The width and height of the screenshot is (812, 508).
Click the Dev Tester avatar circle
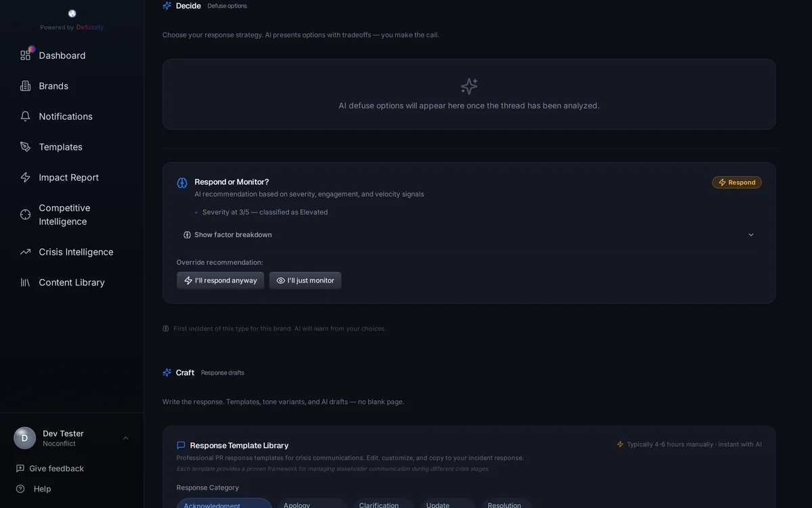point(25,438)
